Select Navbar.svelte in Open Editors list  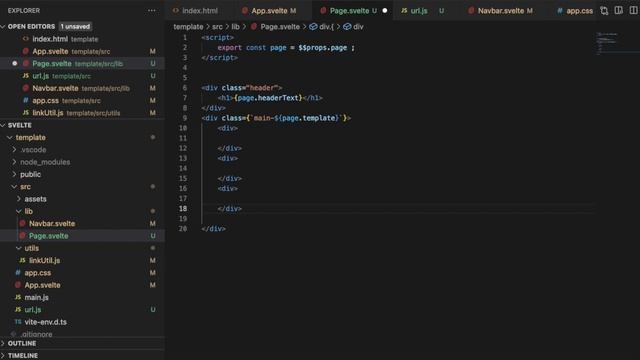(82, 88)
